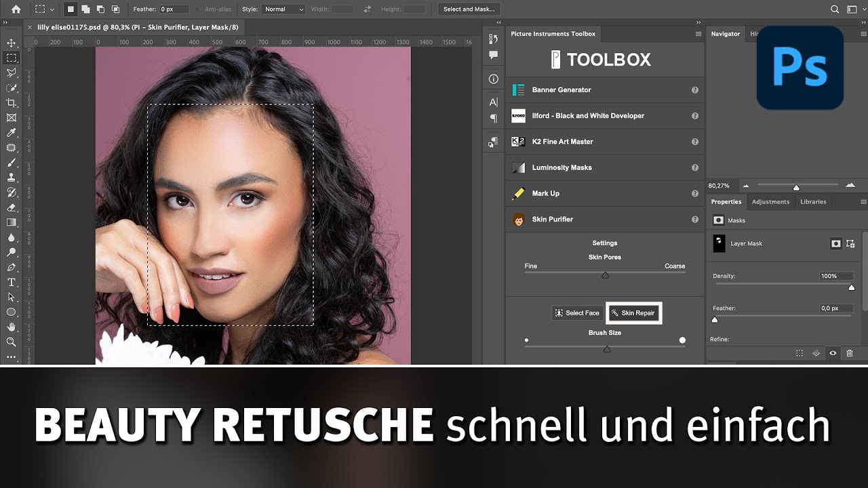Screen dimensions: 868x488
Task: Select the Pen tool
Action: 11,267
